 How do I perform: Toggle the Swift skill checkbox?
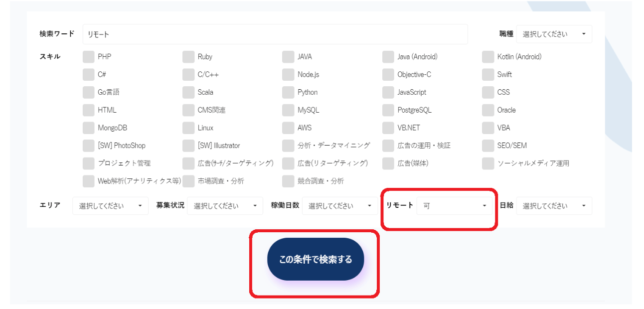pyautogui.click(x=488, y=75)
